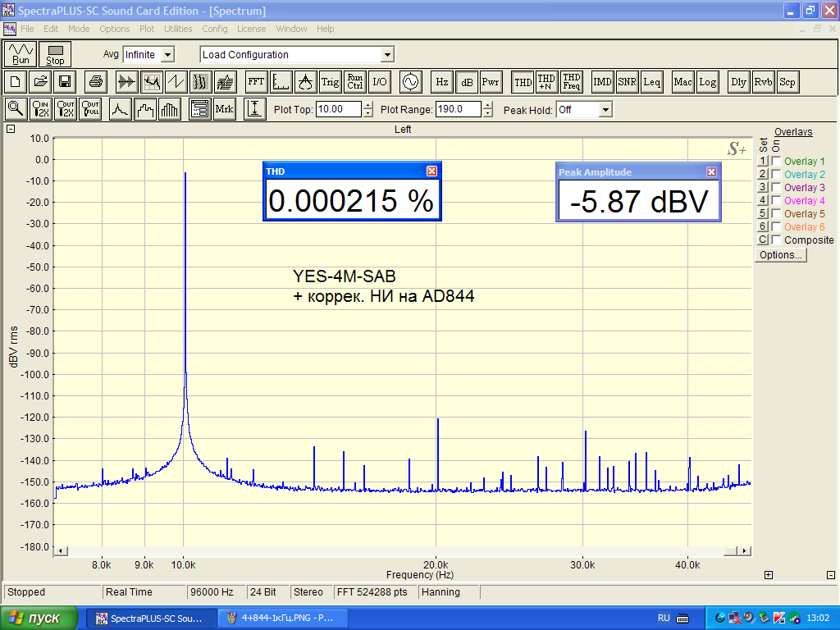The width and height of the screenshot is (840, 630).
Task: Enable the Overlay 1 checkbox
Action: pyautogui.click(x=776, y=162)
